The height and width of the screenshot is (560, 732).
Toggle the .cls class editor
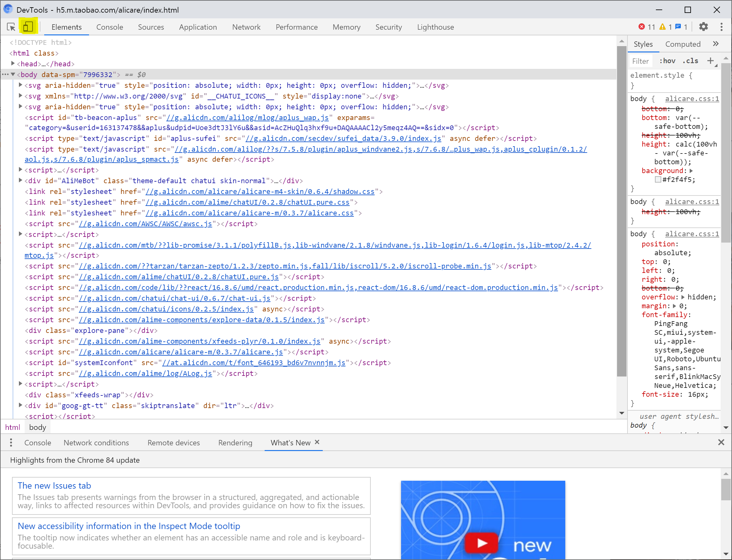(690, 61)
